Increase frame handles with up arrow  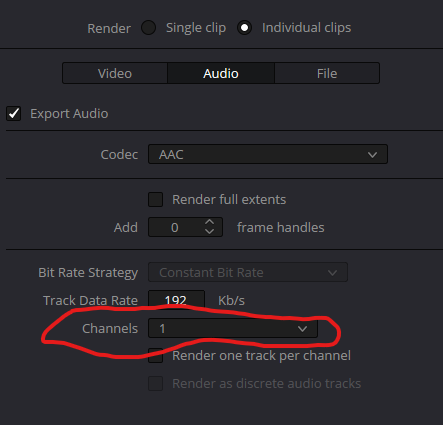[x=209, y=222]
